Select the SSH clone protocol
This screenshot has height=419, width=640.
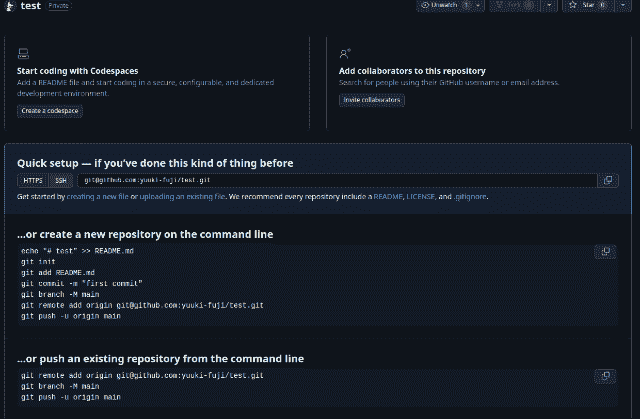point(61,180)
